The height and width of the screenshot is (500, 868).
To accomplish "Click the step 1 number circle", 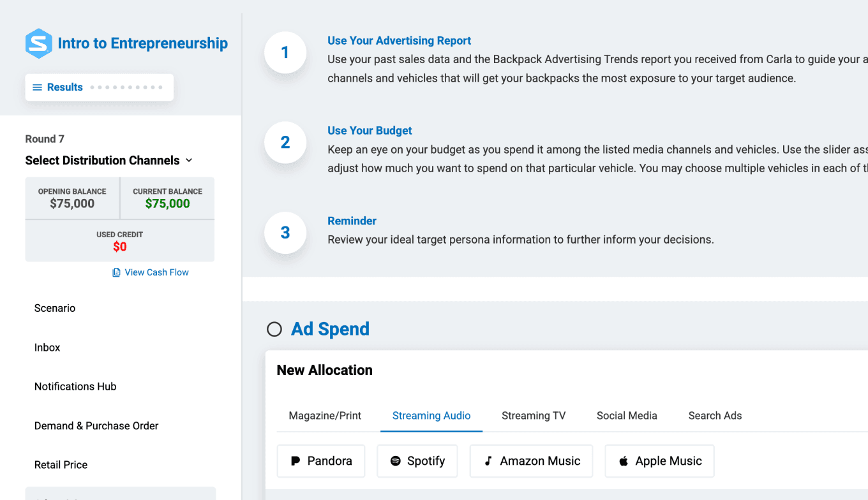I will click(x=285, y=52).
